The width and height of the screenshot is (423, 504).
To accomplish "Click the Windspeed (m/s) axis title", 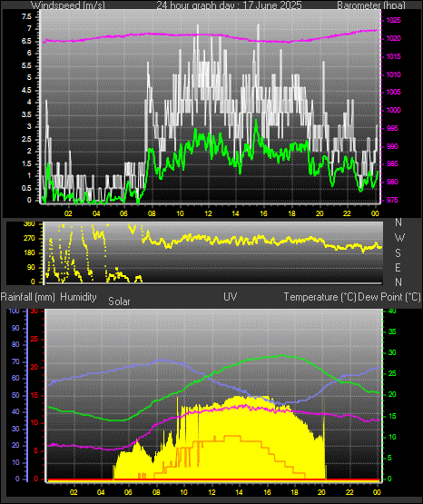I will coord(68,5).
